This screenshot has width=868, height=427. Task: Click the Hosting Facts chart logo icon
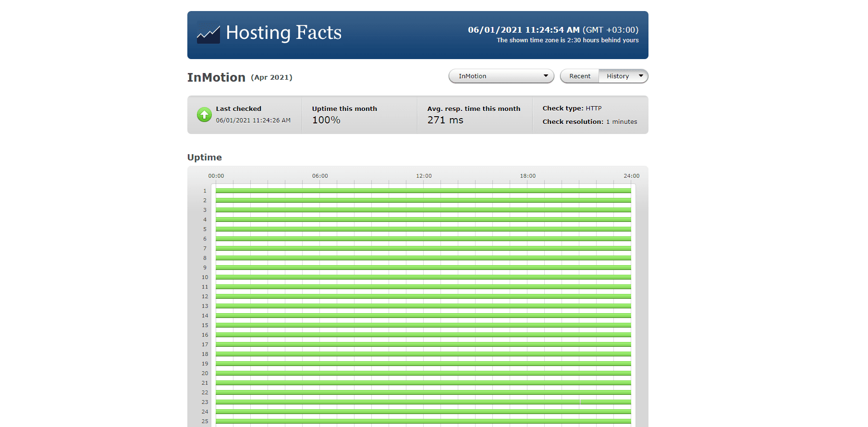pyautogui.click(x=208, y=34)
